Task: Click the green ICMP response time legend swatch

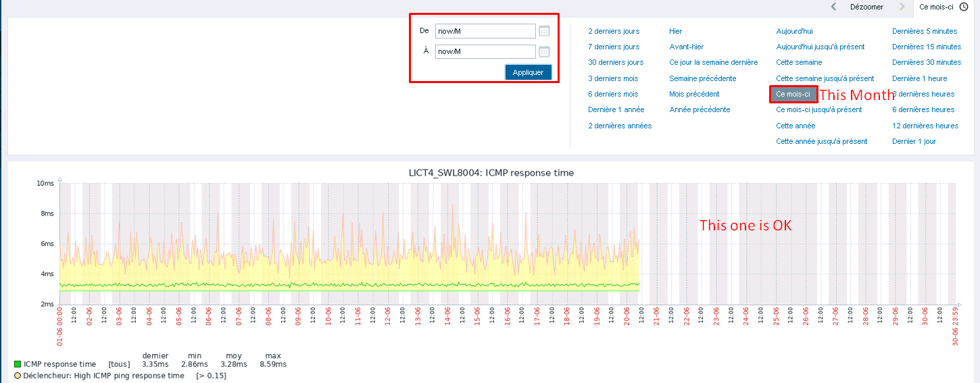Action: (18, 365)
